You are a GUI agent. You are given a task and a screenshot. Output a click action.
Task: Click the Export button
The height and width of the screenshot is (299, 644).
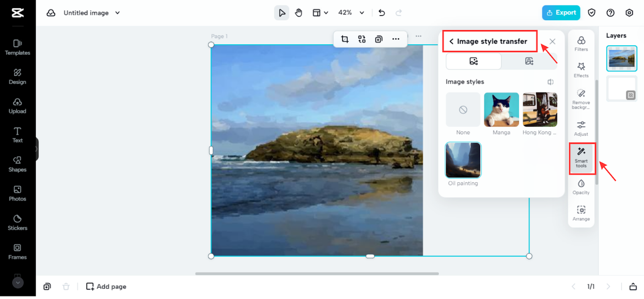(x=561, y=13)
